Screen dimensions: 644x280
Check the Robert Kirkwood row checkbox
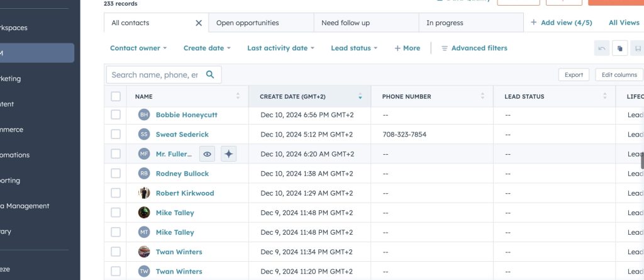[116, 193]
